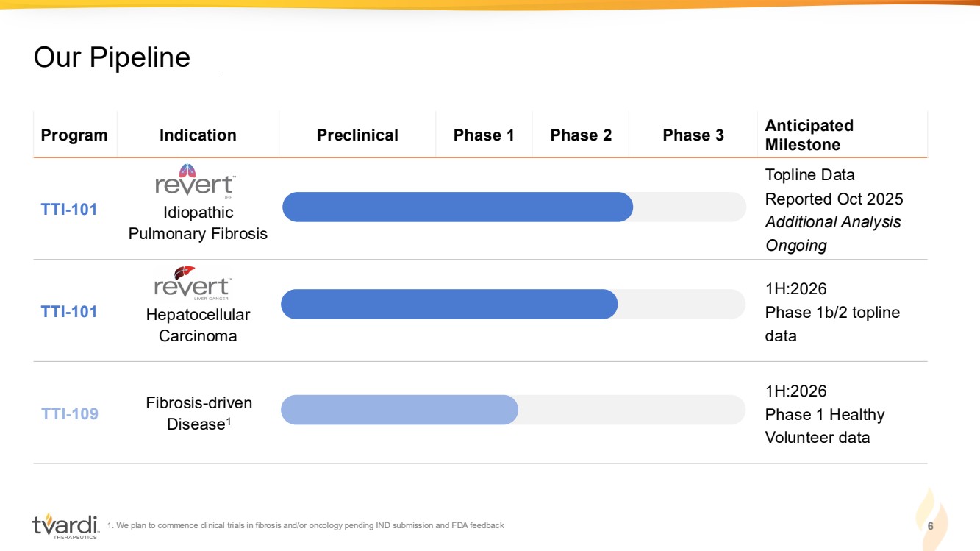Screen dimensions: 980x551
Task: Click the IND submission footnote text
Action: pyautogui.click(x=306, y=525)
